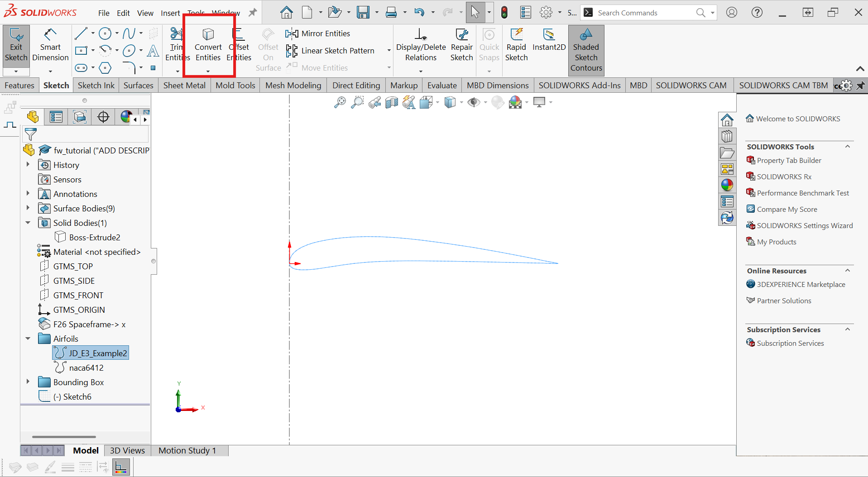Switch to the Features tab
This screenshot has height=477, width=868.
[19, 86]
